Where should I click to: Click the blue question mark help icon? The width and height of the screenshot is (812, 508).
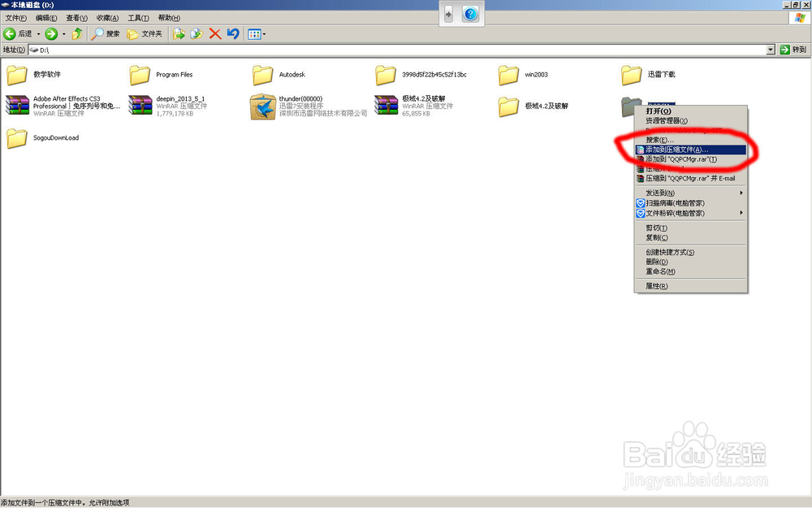click(470, 14)
